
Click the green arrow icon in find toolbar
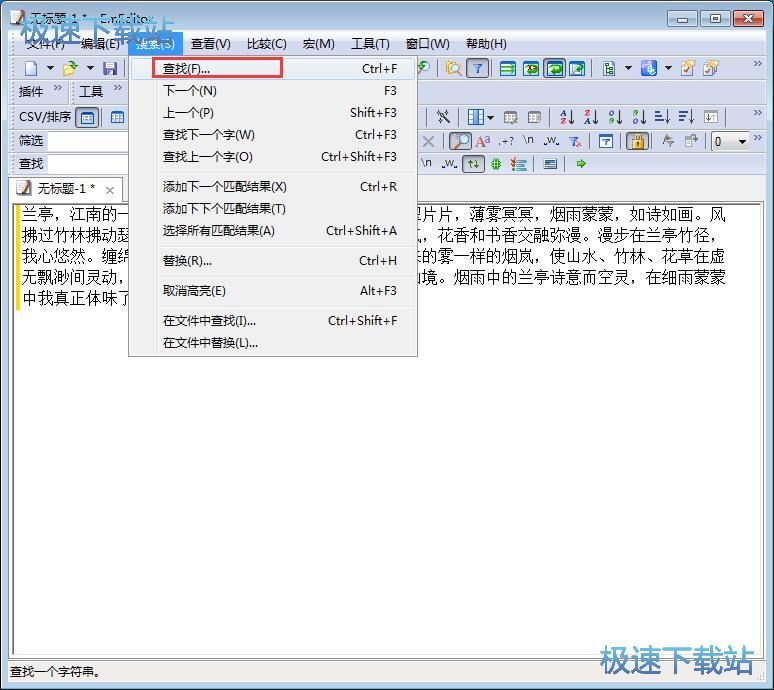(581, 164)
